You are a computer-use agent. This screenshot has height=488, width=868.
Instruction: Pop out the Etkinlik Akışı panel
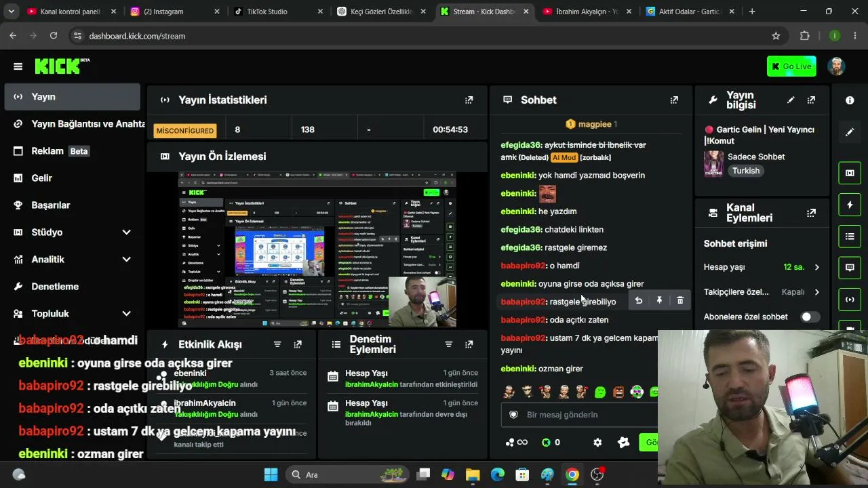click(x=298, y=344)
